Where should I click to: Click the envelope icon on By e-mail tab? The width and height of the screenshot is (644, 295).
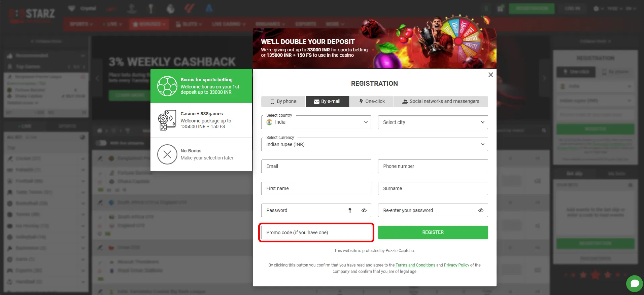coord(316,102)
